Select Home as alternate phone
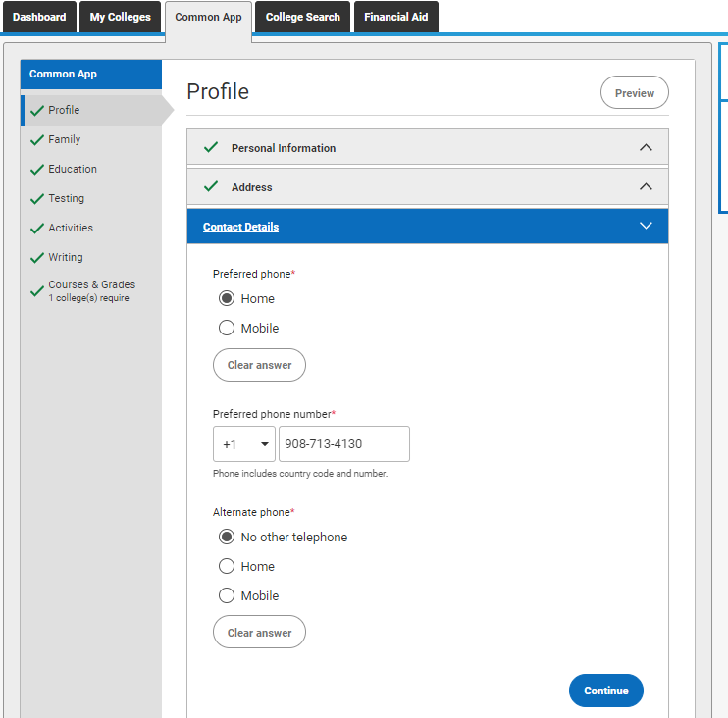728x718 pixels. click(227, 566)
